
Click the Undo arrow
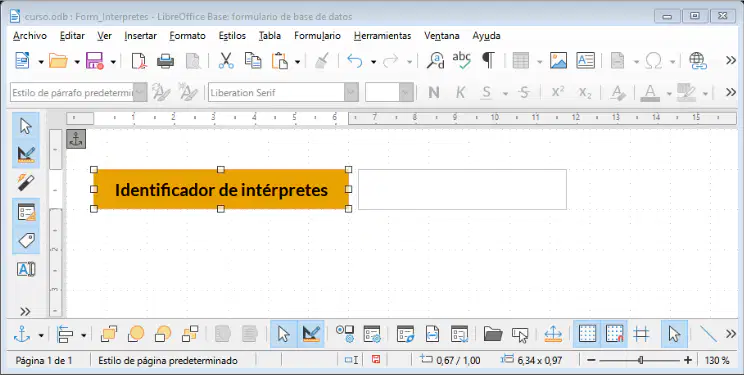tap(355, 61)
